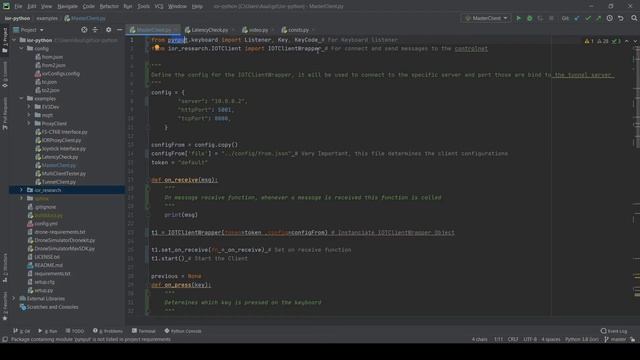Expand the mqtt folder

coord(29,115)
